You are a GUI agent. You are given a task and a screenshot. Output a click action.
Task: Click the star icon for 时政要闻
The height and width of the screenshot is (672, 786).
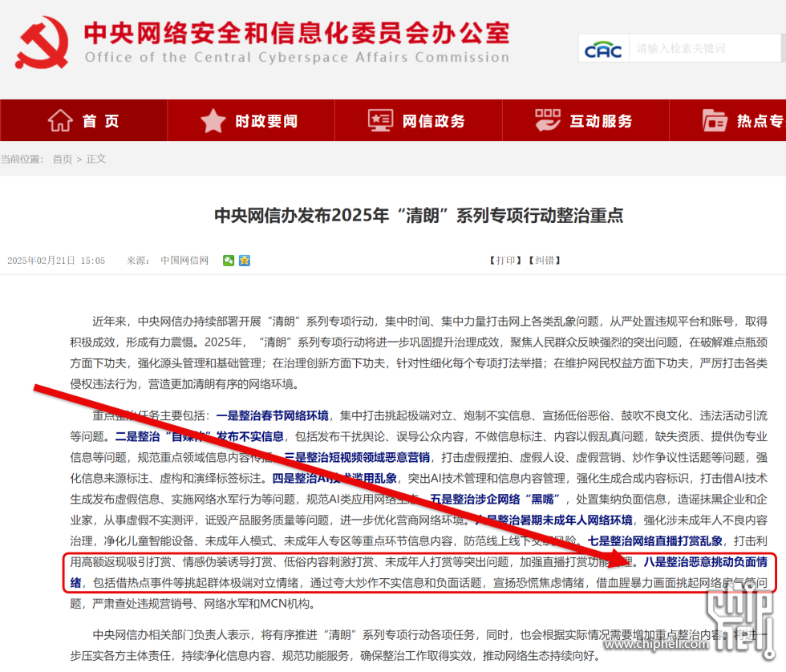[x=213, y=121]
